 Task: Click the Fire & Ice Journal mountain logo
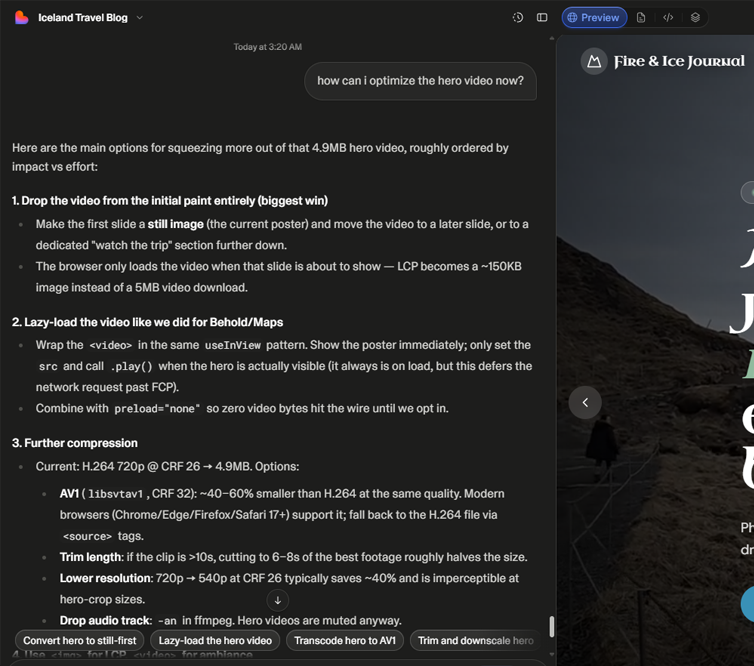594,62
